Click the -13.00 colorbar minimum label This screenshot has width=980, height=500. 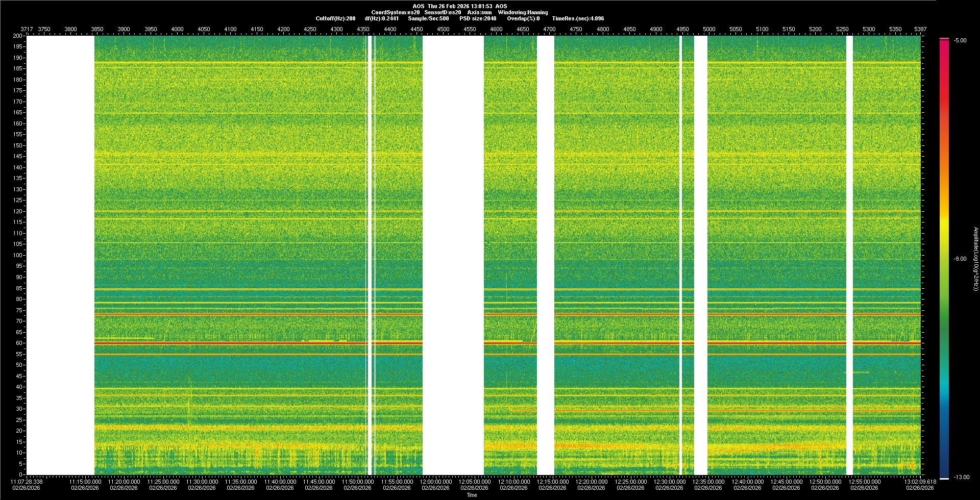pos(961,477)
